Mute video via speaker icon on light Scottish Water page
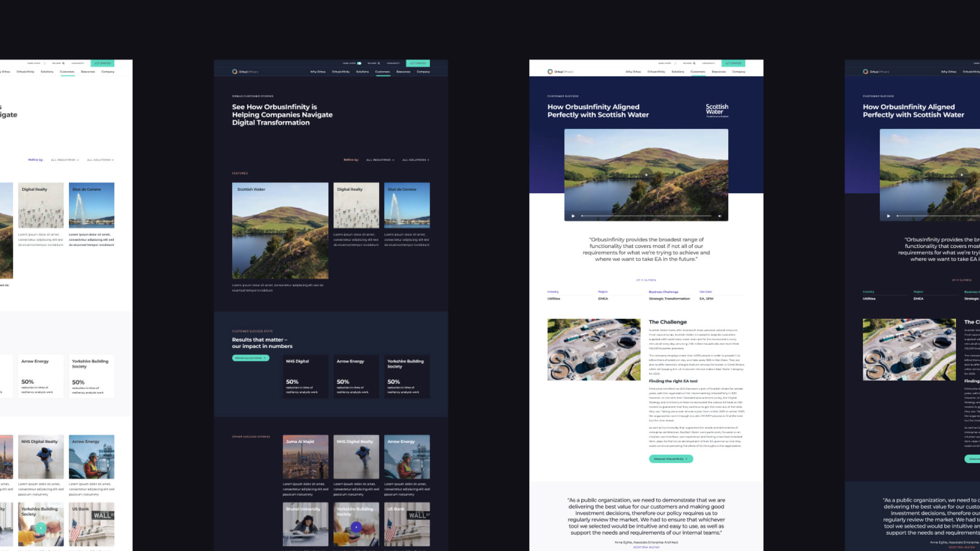Viewport: 980px width, 551px height. click(x=720, y=216)
